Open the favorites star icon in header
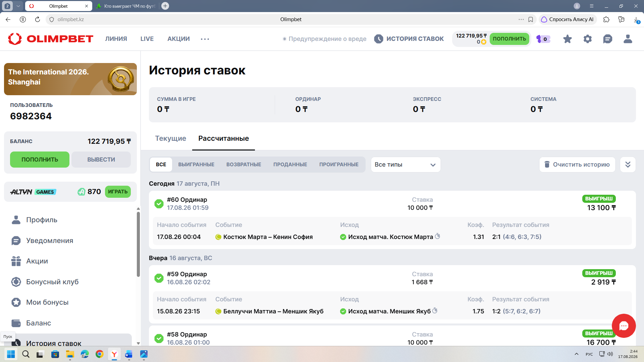This screenshot has height=362, width=644. tap(567, 39)
